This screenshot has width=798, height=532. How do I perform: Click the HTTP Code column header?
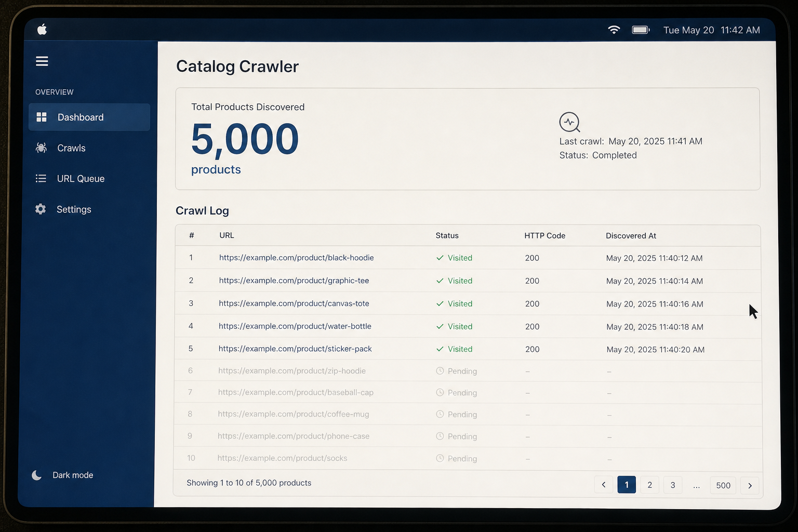point(544,235)
